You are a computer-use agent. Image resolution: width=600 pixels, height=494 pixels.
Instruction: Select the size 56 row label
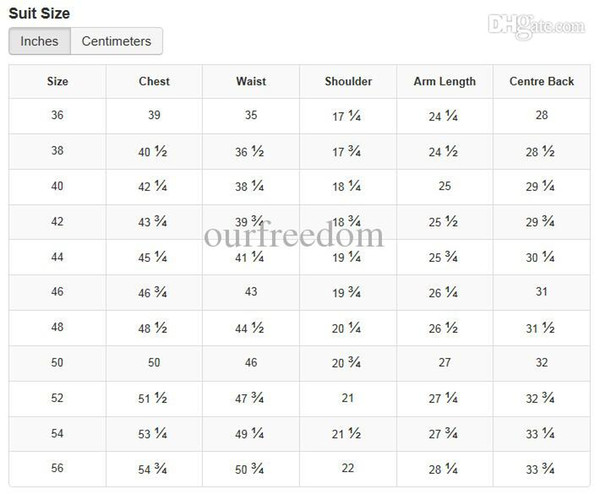pos(57,468)
